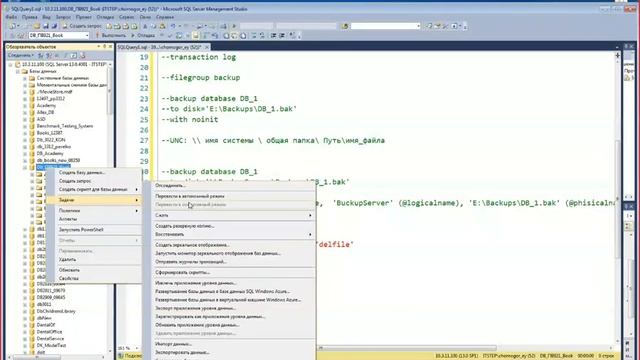
Task: Open the Запрос menu
Action: (63, 17)
